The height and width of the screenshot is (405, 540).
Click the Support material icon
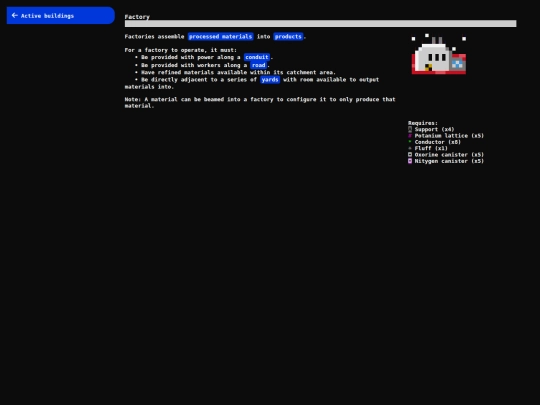410,129
